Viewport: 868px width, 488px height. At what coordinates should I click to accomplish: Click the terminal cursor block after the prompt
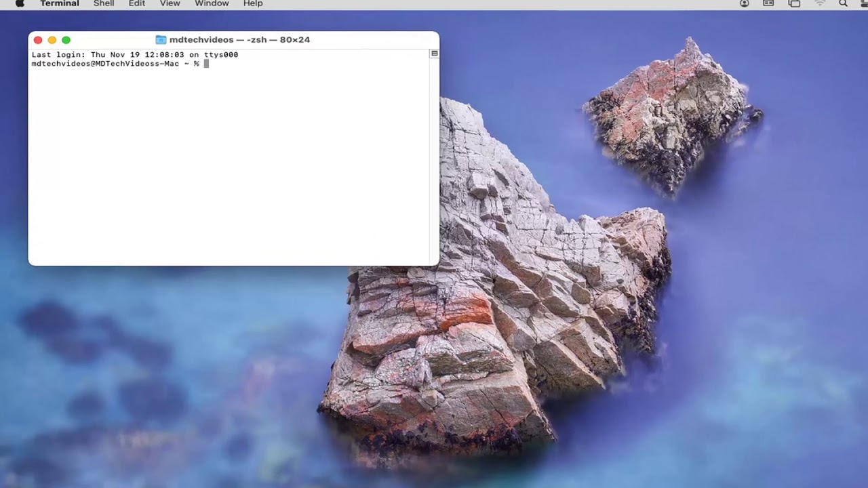pyautogui.click(x=206, y=64)
